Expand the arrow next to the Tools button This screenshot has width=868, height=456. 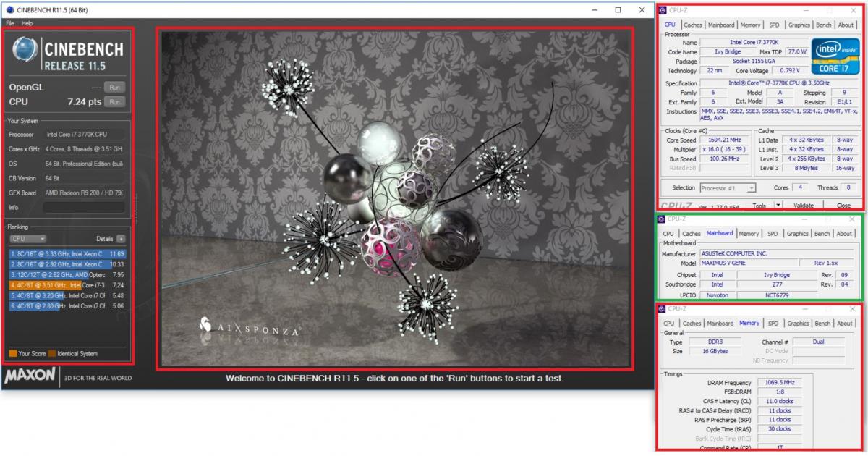pos(778,206)
